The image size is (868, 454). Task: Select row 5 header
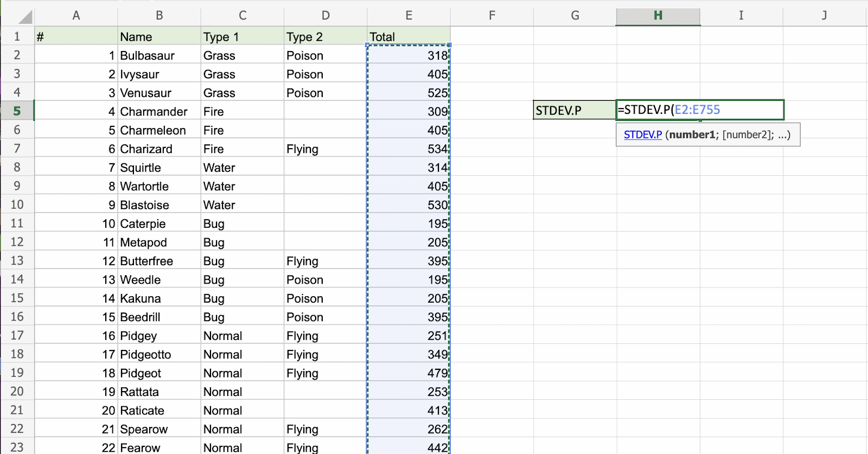[x=17, y=111]
